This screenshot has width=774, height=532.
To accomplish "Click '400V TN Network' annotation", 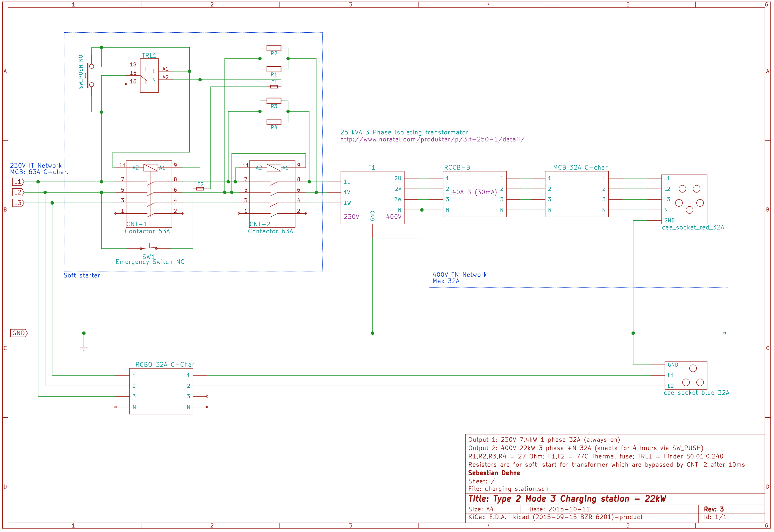I will tap(460, 275).
